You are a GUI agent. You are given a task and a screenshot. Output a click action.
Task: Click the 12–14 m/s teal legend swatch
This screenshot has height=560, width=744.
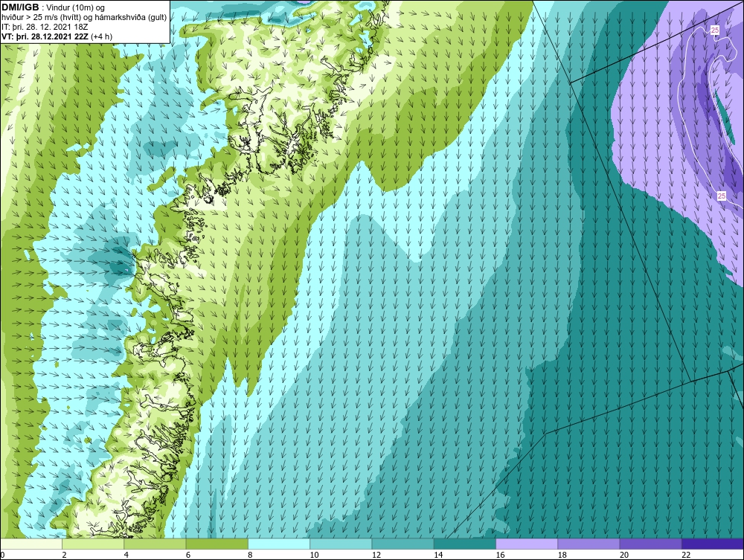(x=403, y=544)
